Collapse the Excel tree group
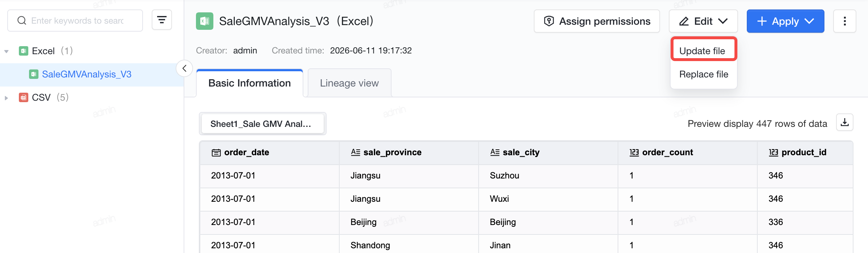The width and height of the screenshot is (868, 253). click(x=7, y=51)
